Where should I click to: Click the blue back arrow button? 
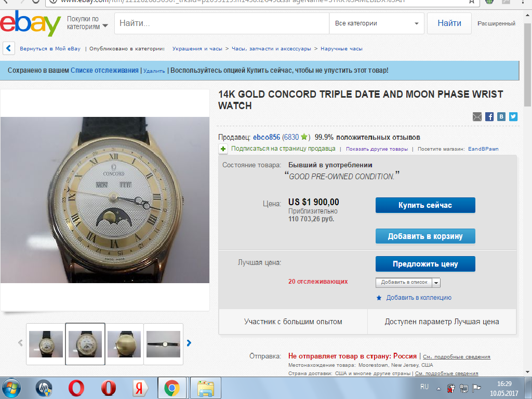(9, 48)
